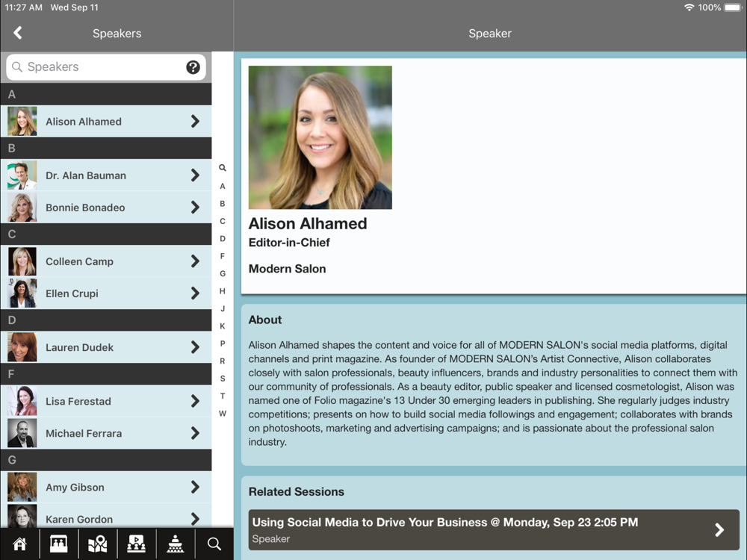The height and width of the screenshot is (560, 747).
Task: Tap Lisa Ferestad's thumbnail
Action: [22, 401]
